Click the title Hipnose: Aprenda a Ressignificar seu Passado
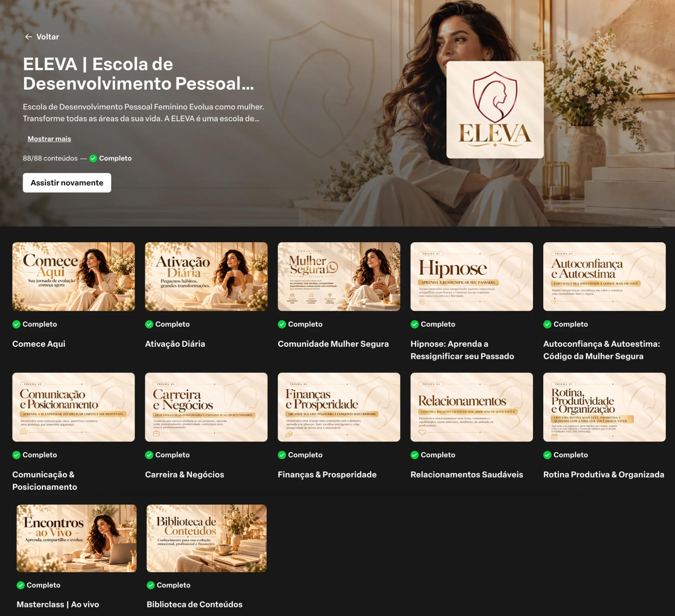675x616 pixels. 462,350
